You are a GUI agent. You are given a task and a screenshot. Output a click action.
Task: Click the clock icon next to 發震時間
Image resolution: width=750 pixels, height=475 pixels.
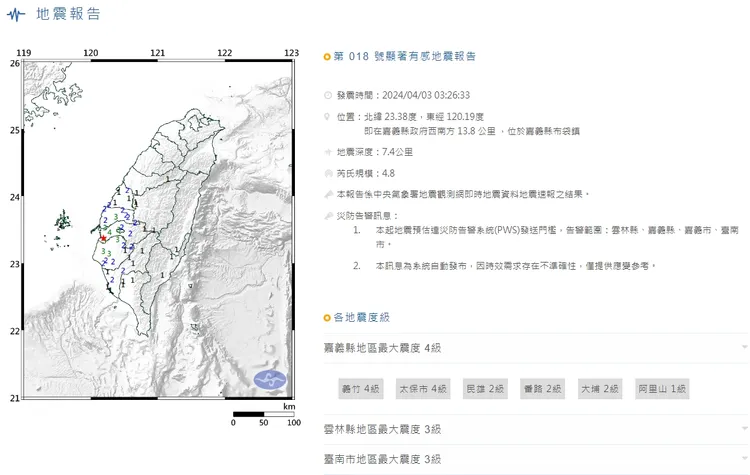tap(328, 95)
